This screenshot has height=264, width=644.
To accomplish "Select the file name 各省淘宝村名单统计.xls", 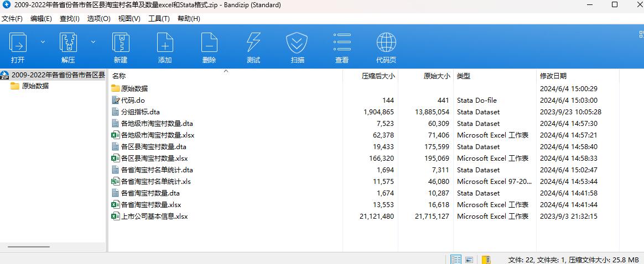I will pos(156,181).
